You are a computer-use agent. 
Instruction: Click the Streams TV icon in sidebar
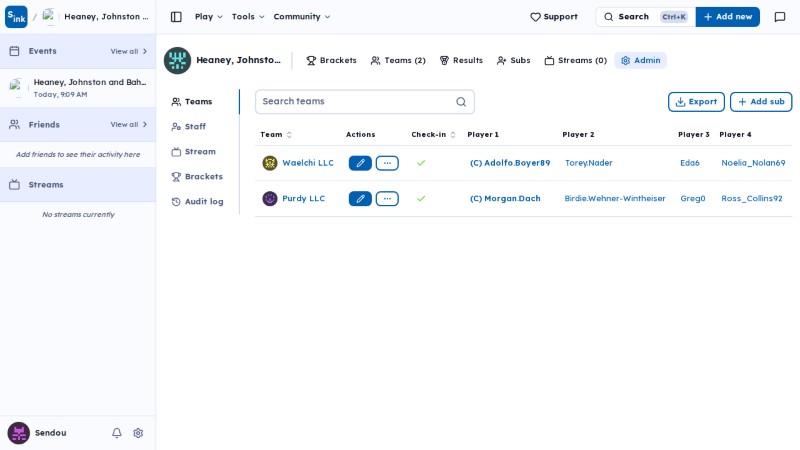point(15,185)
